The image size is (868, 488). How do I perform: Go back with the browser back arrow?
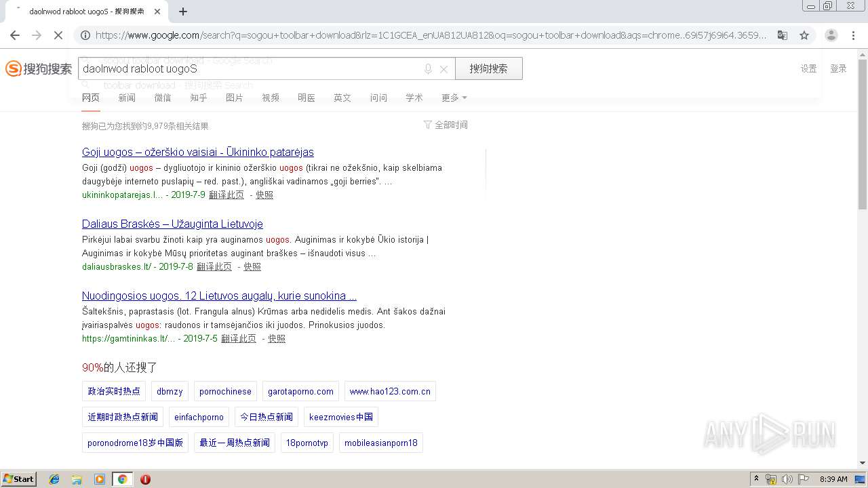tap(15, 35)
